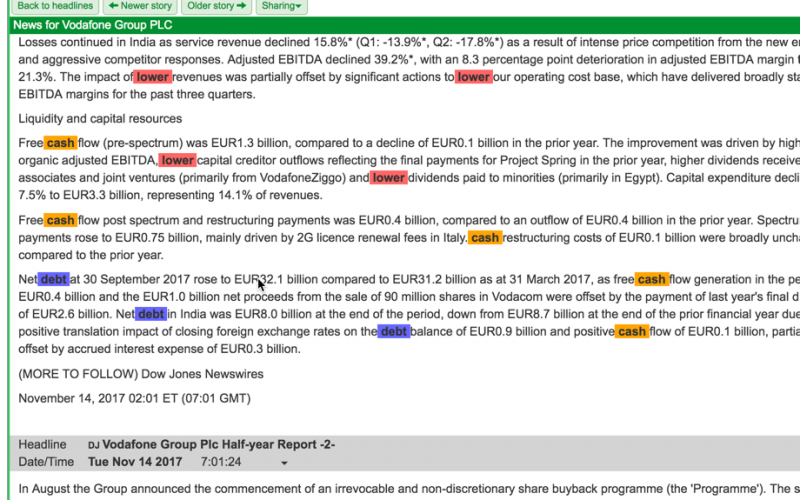Screen dimensions: 800x500
Task: Click '(MORE TO FOLLOW) Dow Jones Newswires' line
Action: click(141, 374)
